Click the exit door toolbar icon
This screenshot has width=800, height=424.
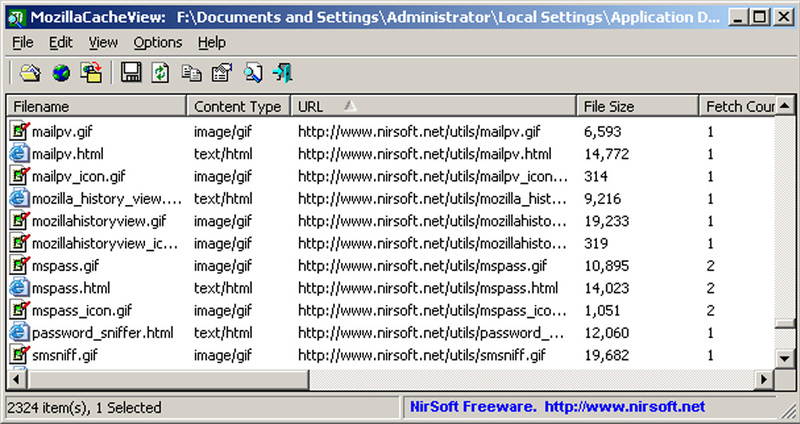[x=282, y=72]
